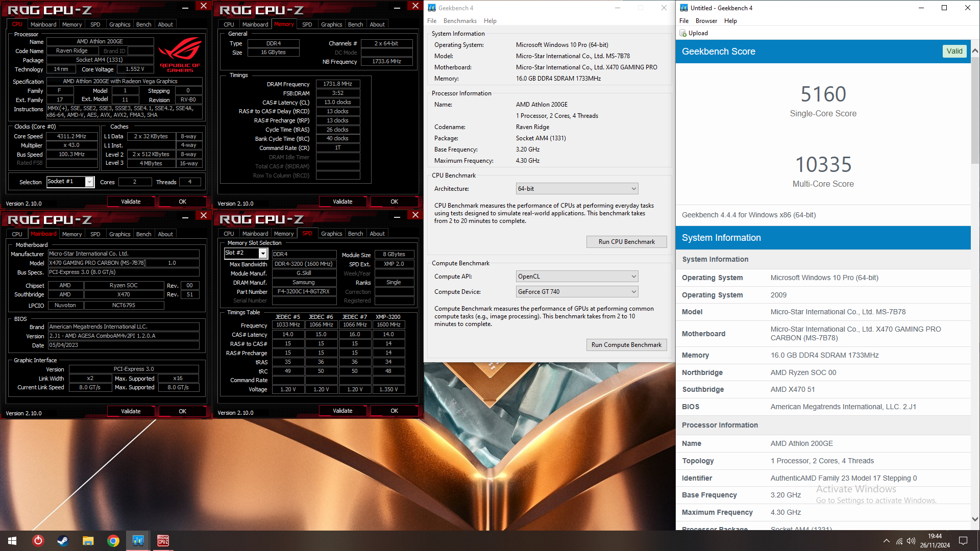Click Run Compute Benchmark button

(x=626, y=345)
